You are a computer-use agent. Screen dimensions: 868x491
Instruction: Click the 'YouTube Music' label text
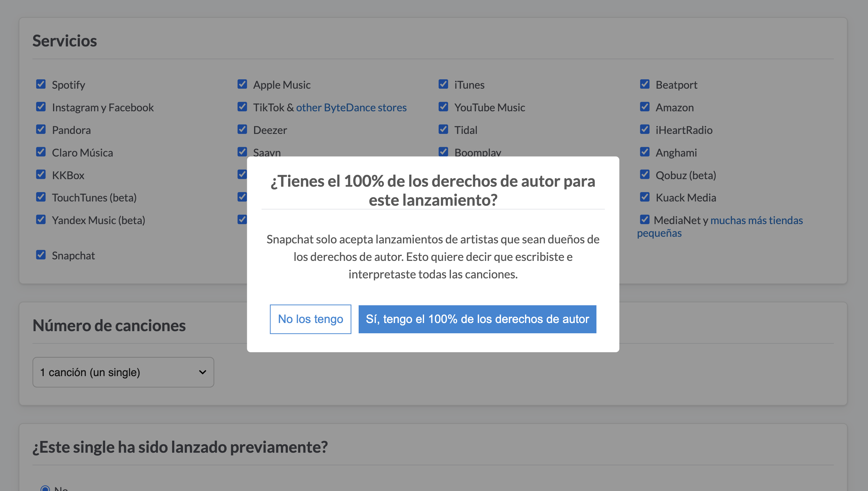[489, 108]
